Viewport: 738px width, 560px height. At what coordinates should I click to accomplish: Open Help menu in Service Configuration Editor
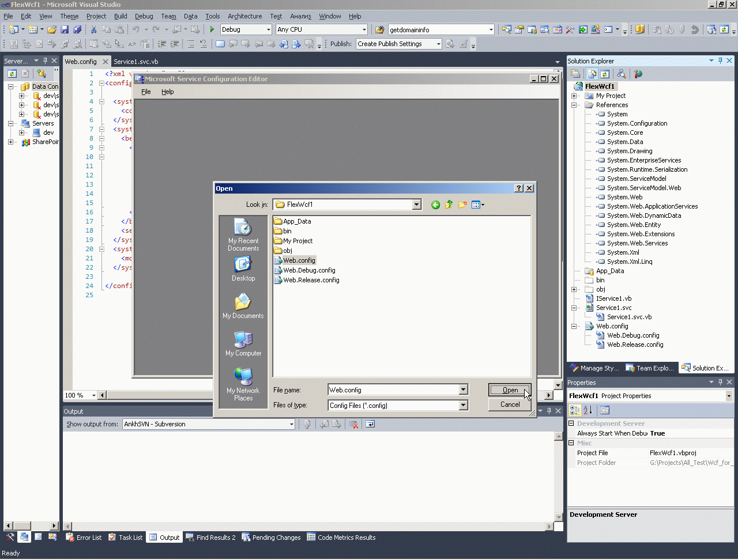point(167,92)
